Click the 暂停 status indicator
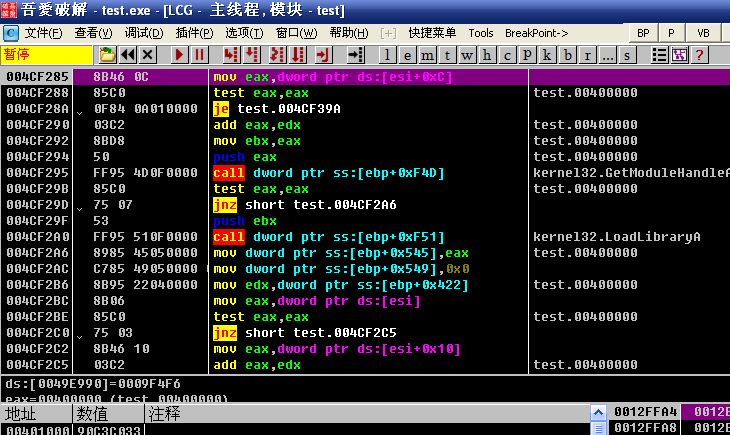The image size is (730, 435). [47, 55]
